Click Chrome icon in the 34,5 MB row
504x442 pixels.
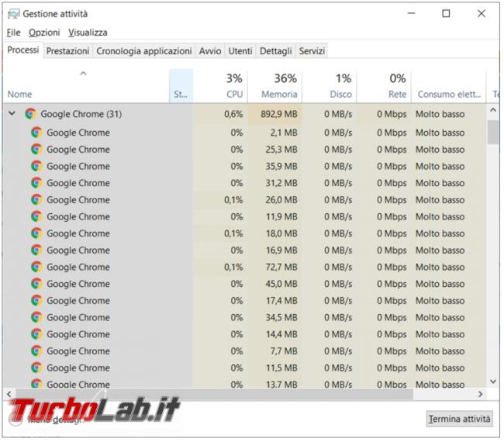click(x=36, y=317)
